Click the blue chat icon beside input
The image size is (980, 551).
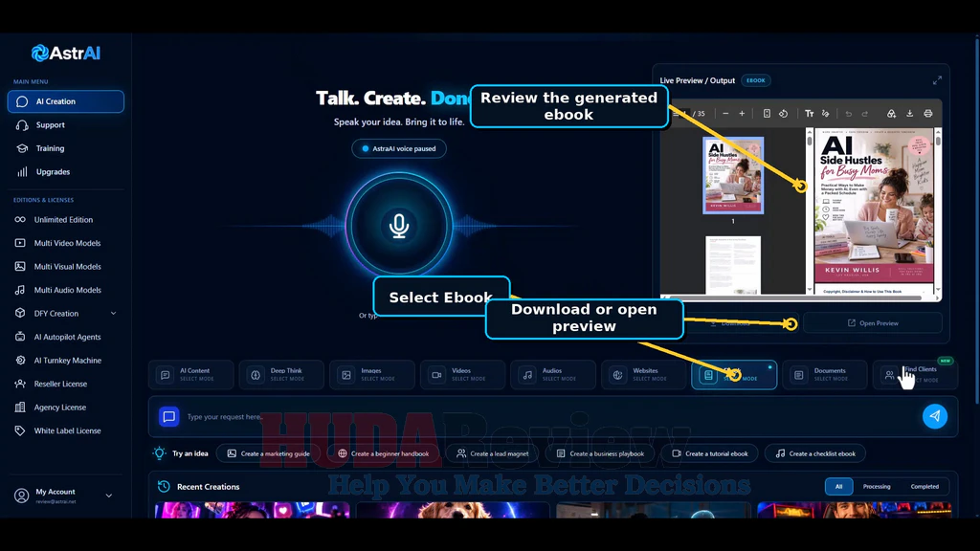(168, 417)
